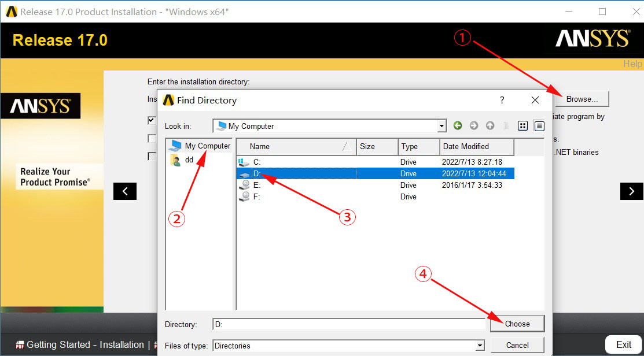Close the Find Directory dialog
Image resolution: width=644 pixels, height=356 pixels.
coord(535,100)
